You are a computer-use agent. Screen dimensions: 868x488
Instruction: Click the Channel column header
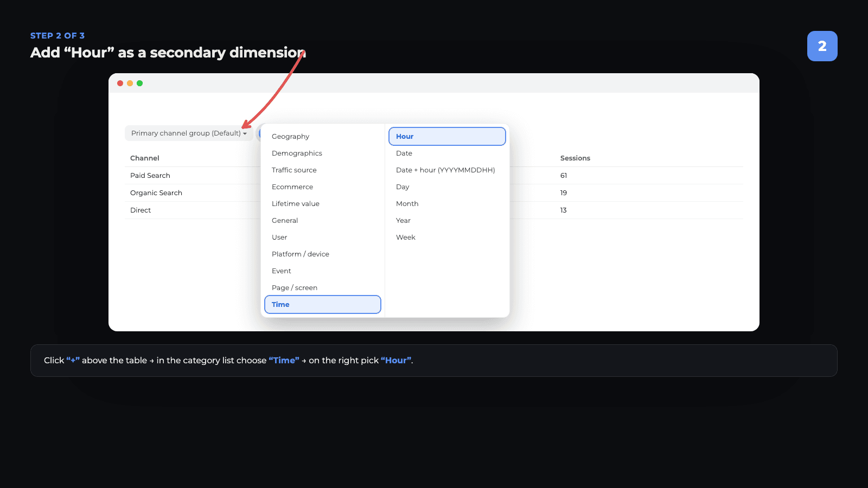click(145, 158)
